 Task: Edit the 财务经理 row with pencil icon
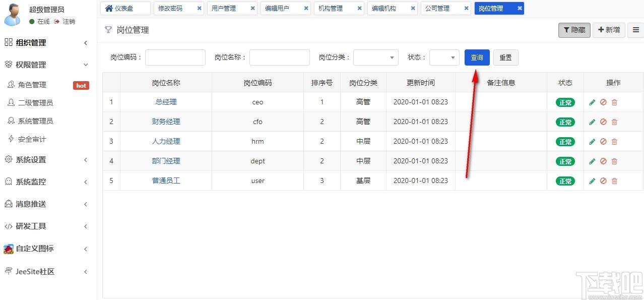(592, 122)
